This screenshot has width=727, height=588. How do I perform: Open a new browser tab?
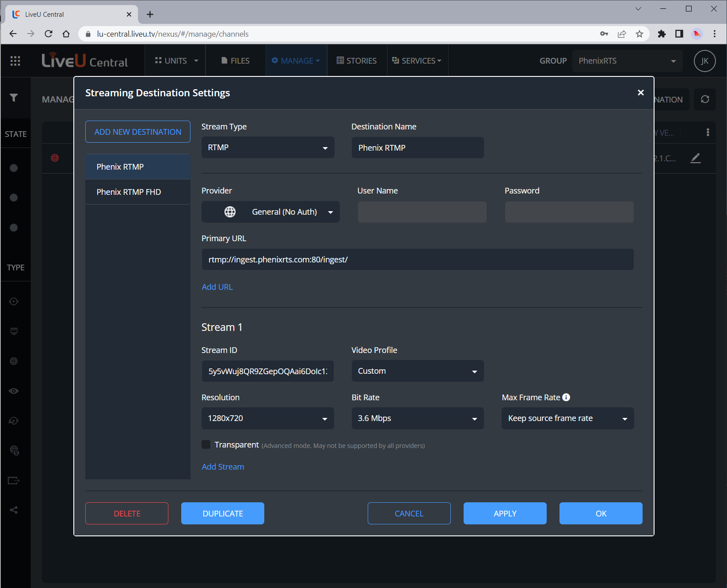click(x=150, y=15)
